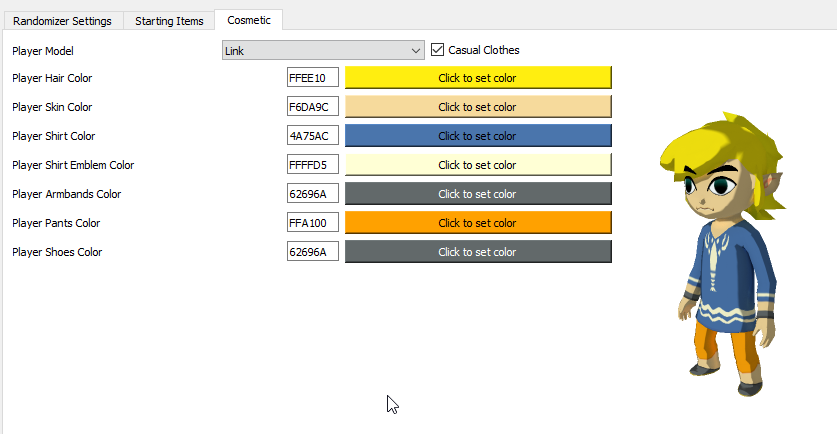Toggle the Casual Clothes checkbox

(x=437, y=50)
